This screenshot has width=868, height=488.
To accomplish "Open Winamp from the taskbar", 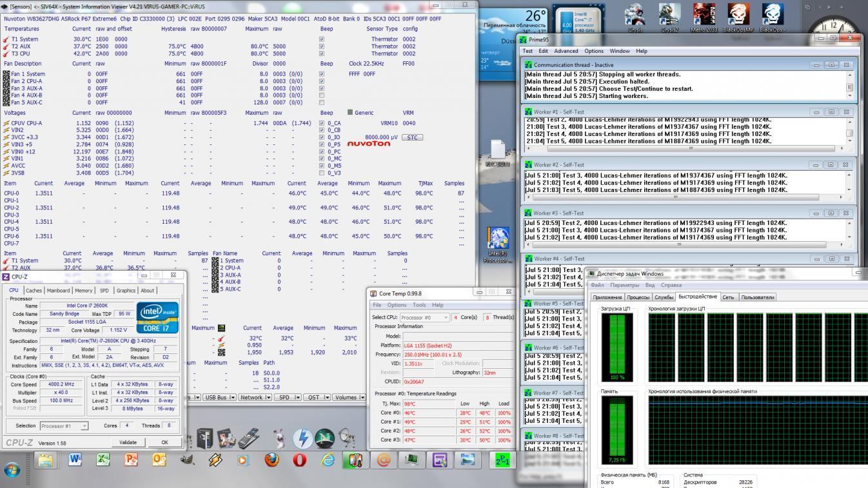I will [215, 460].
